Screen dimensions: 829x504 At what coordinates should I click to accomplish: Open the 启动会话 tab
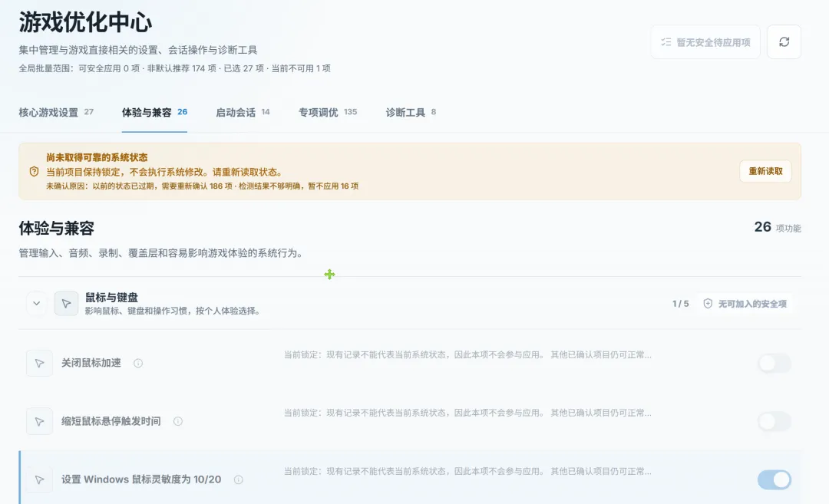pos(243,112)
